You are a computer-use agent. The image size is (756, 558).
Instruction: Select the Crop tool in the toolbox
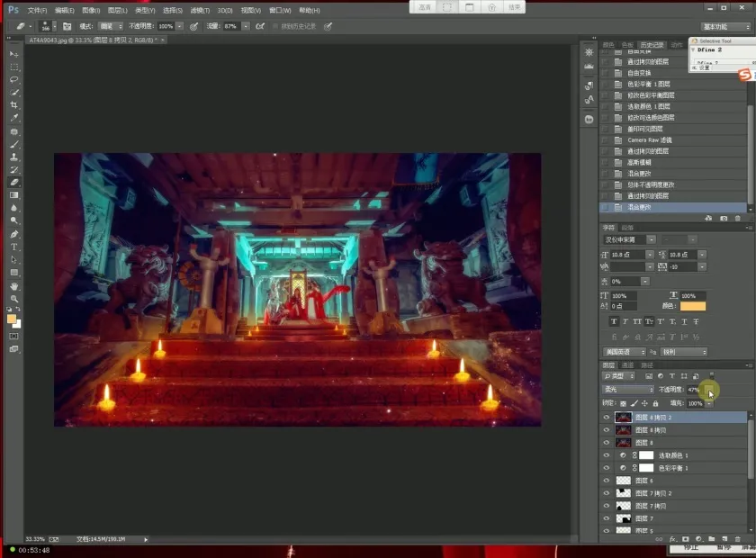14,105
